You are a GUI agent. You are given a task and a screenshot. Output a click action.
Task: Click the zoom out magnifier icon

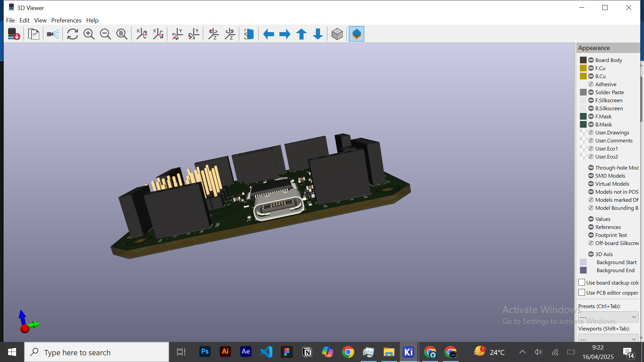[105, 34]
